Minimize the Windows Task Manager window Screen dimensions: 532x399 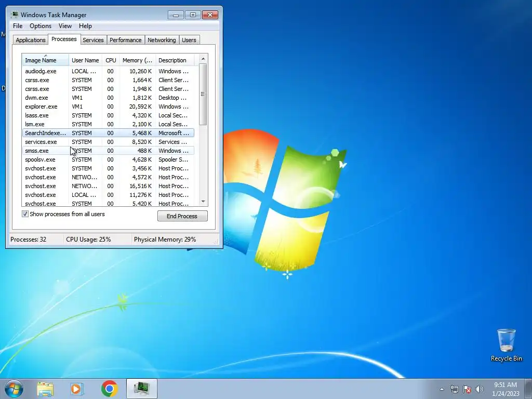tap(176, 15)
